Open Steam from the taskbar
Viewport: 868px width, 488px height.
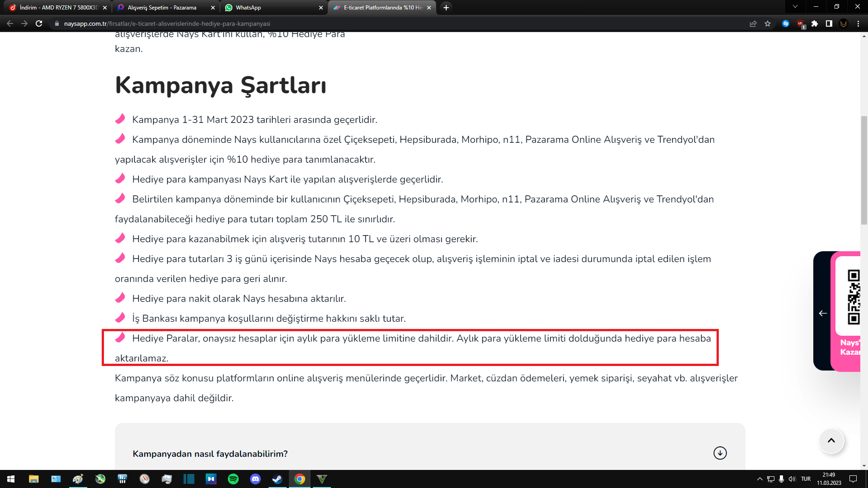point(277,479)
